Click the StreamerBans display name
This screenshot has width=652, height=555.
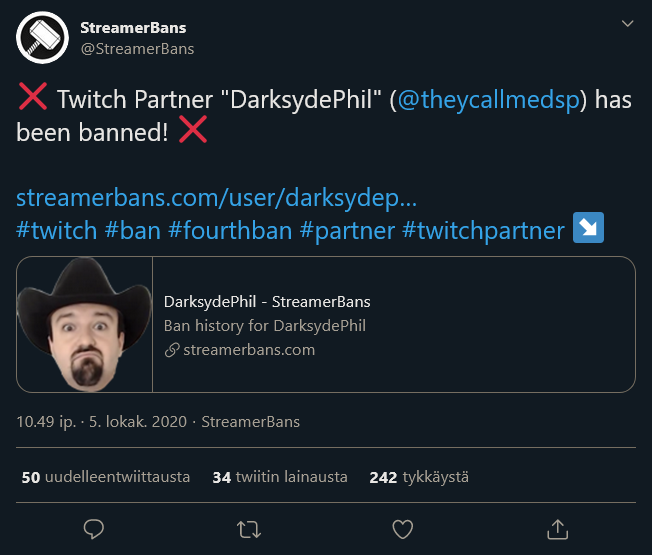tap(133, 27)
